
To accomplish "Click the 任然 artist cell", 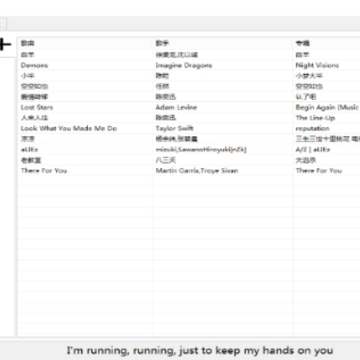I will [x=162, y=86].
